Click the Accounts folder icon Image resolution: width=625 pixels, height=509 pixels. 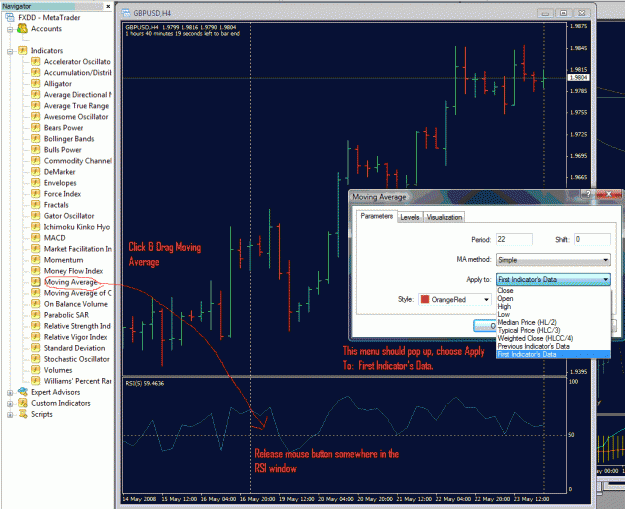(x=22, y=28)
